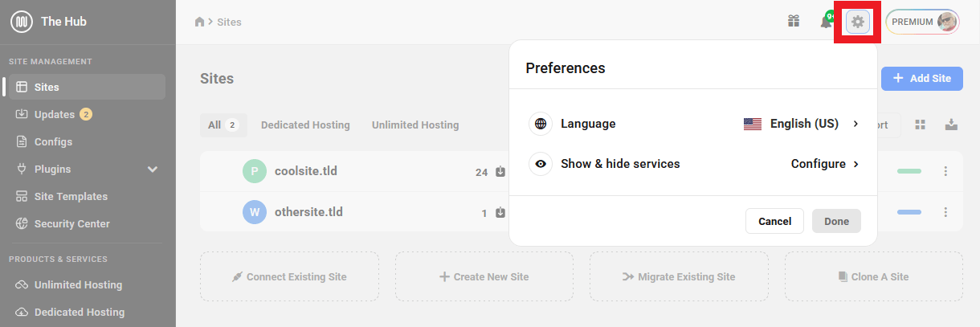Image resolution: width=980 pixels, height=327 pixels.
Task: Click the coolsite.tld P avatar
Action: click(x=254, y=171)
